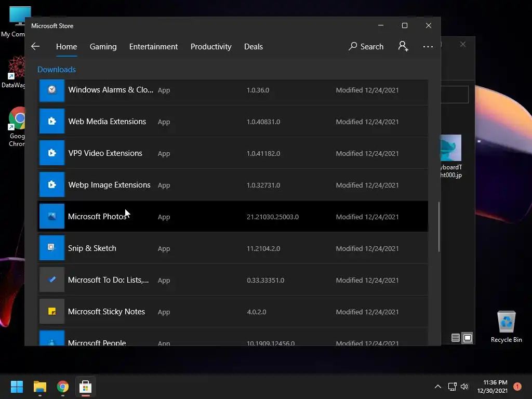Click the input box in background window
The image size is (532, 399).
pyautogui.click(x=455, y=95)
